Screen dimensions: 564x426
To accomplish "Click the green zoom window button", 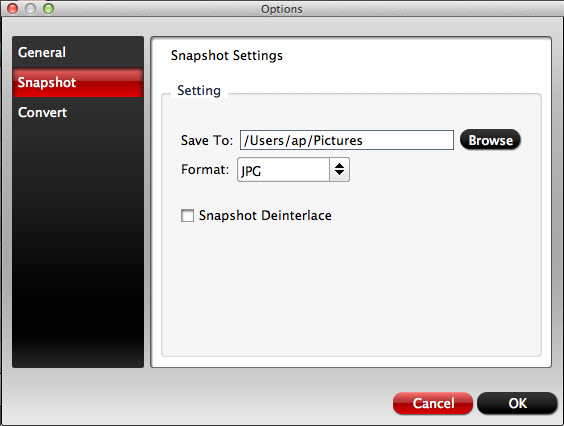I will 49,8.
